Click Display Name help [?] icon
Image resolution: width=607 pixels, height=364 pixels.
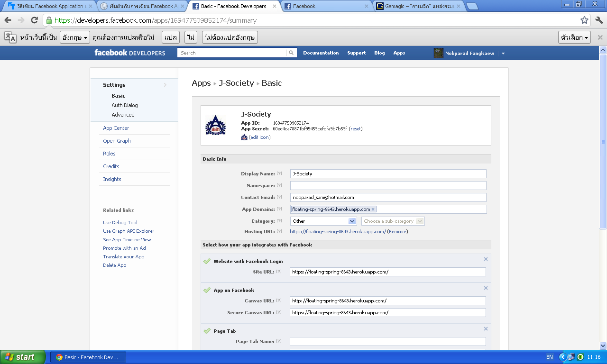[279, 173]
